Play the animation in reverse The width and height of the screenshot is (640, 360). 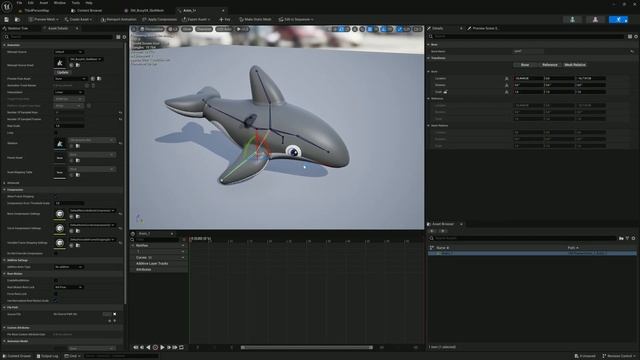[x=148, y=347]
